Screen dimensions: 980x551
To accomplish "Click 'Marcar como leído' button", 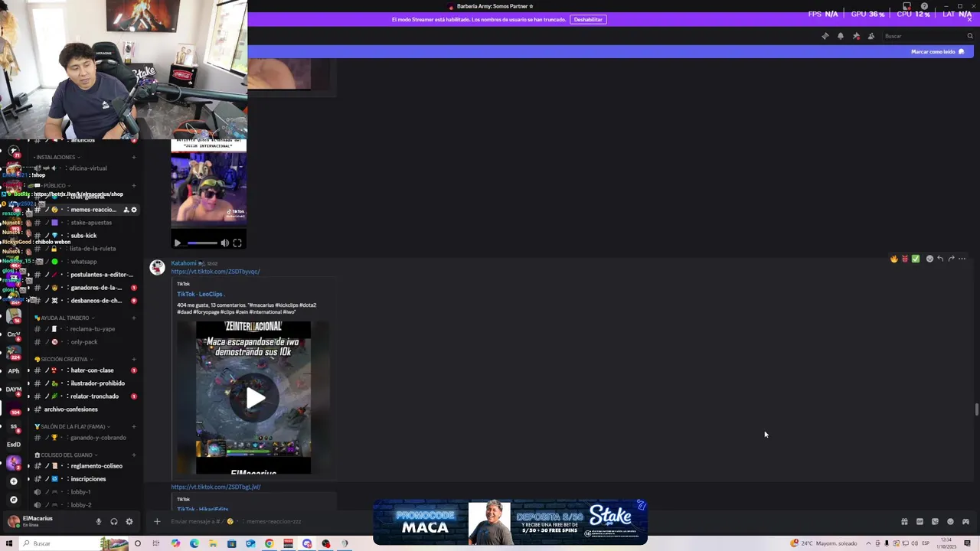I will tap(937, 51).
